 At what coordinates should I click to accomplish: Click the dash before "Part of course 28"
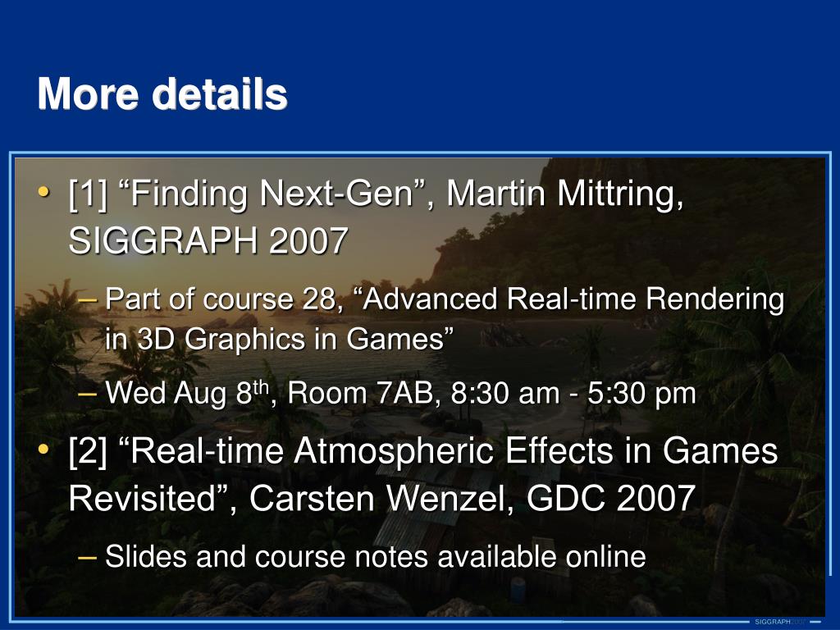coord(87,299)
